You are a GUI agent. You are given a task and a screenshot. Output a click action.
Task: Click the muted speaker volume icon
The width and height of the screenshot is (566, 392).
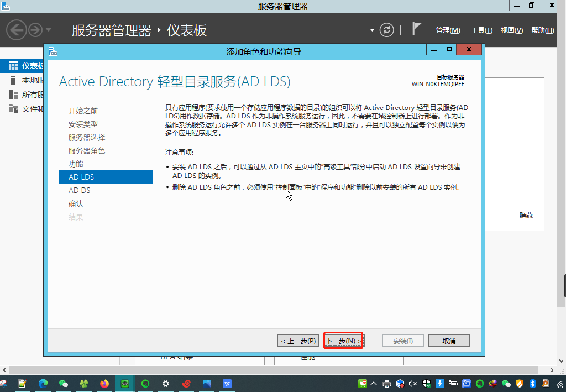tap(413, 384)
